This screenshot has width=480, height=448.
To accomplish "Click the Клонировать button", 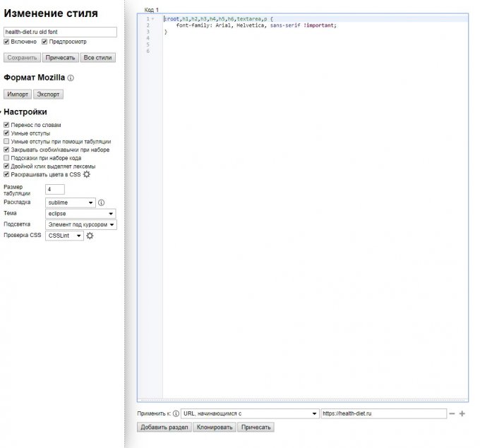I will 214,427.
